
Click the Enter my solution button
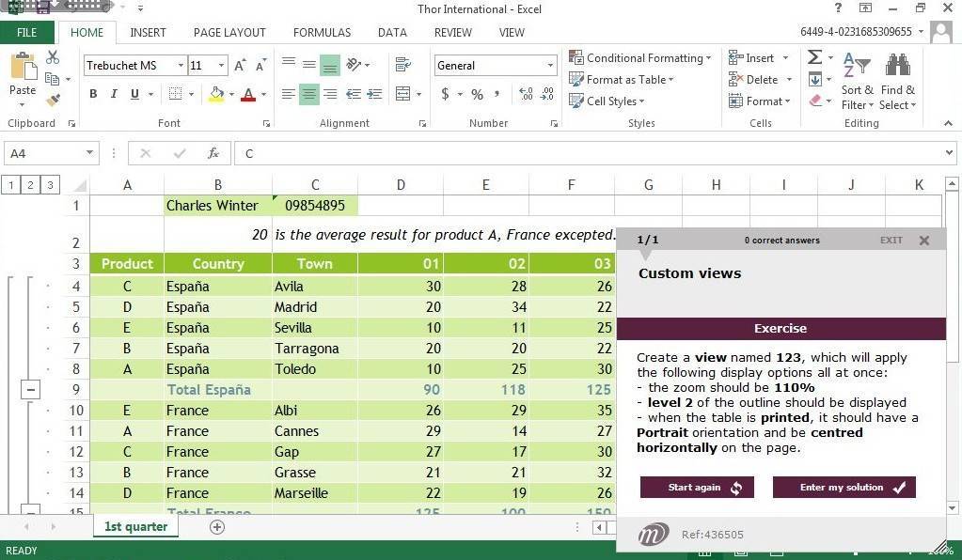click(x=844, y=487)
